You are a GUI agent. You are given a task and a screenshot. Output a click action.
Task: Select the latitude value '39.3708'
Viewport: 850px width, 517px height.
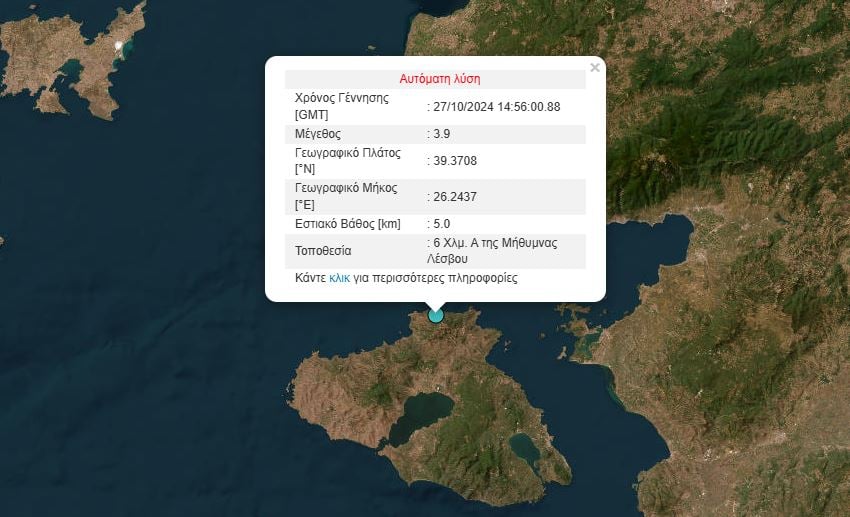(455, 161)
